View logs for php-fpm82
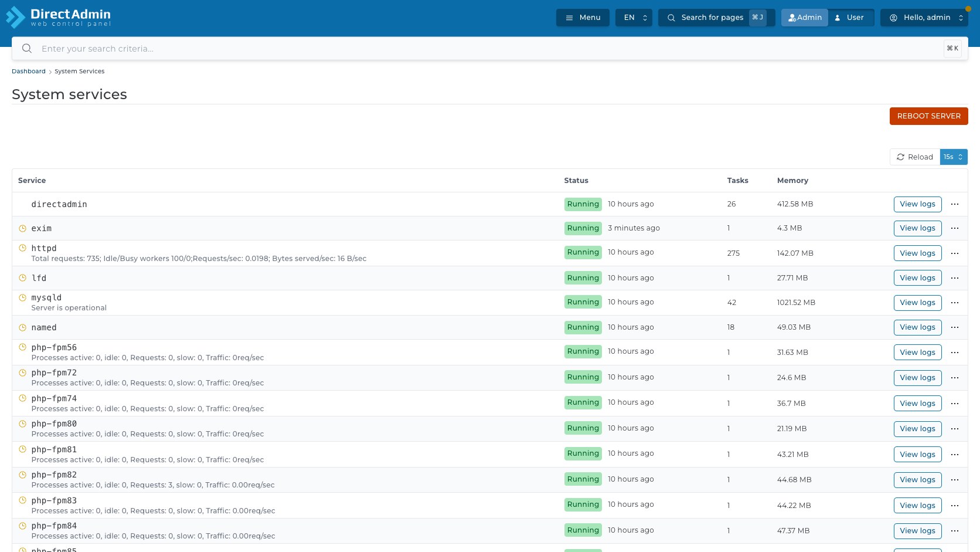The image size is (980, 552). pos(917,480)
